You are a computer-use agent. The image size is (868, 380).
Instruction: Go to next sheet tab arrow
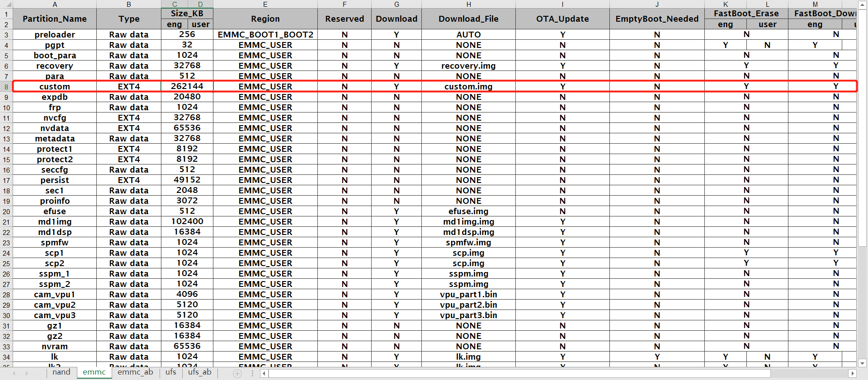(x=27, y=373)
